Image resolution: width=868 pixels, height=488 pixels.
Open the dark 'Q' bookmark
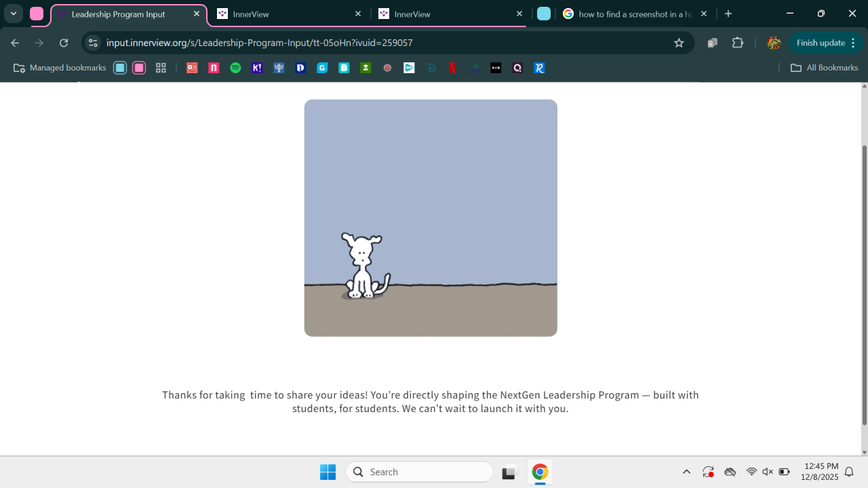pos(517,68)
